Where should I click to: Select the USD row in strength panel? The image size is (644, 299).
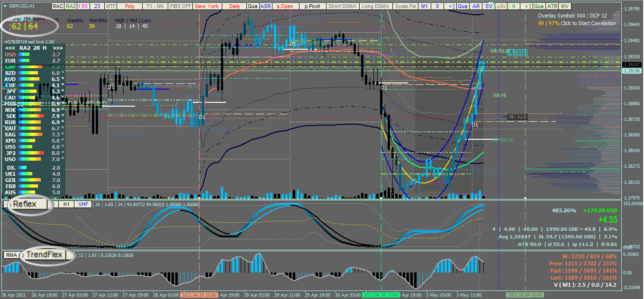(x=34, y=54)
